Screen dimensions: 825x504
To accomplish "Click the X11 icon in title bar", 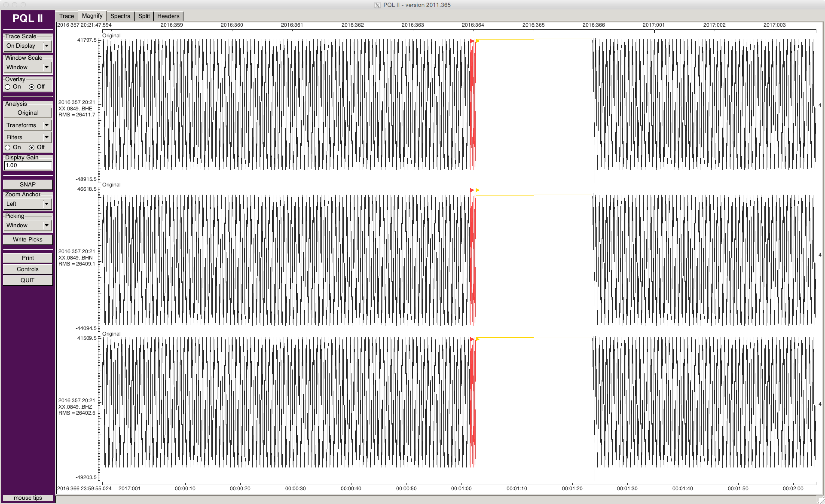I will pyautogui.click(x=377, y=5).
